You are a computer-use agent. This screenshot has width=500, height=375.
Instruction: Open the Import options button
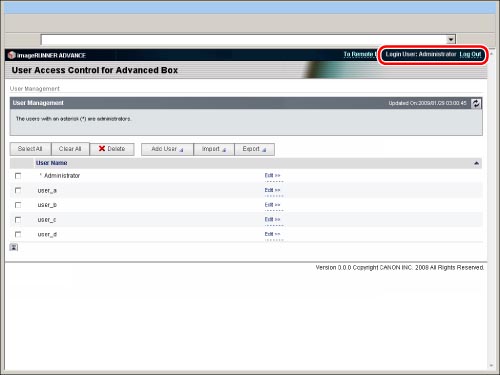(214, 149)
